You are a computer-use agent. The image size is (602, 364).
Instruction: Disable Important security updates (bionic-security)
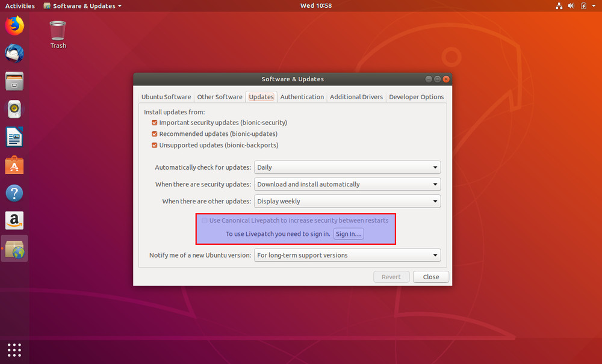154,123
